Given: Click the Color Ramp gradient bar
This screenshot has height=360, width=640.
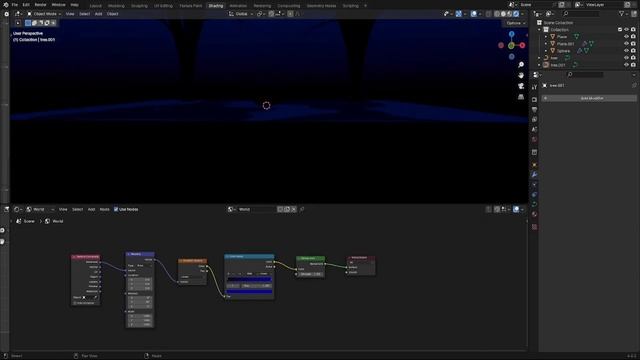Looking at the screenshot, I should [249, 280].
